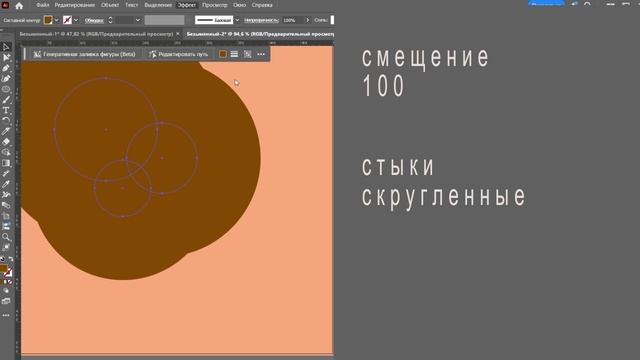This screenshot has width=640, height=360.
Task: Select the Gradient tool
Action: pos(6,163)
